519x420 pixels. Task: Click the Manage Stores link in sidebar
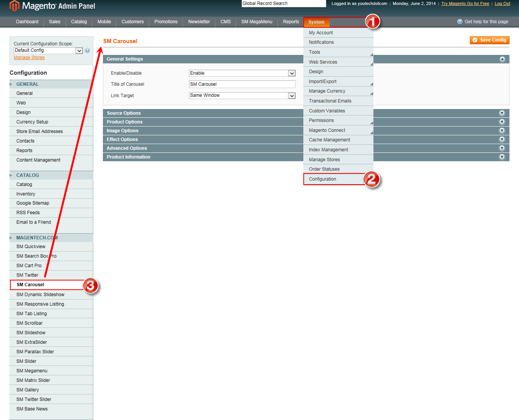click(x=29, y=58)
